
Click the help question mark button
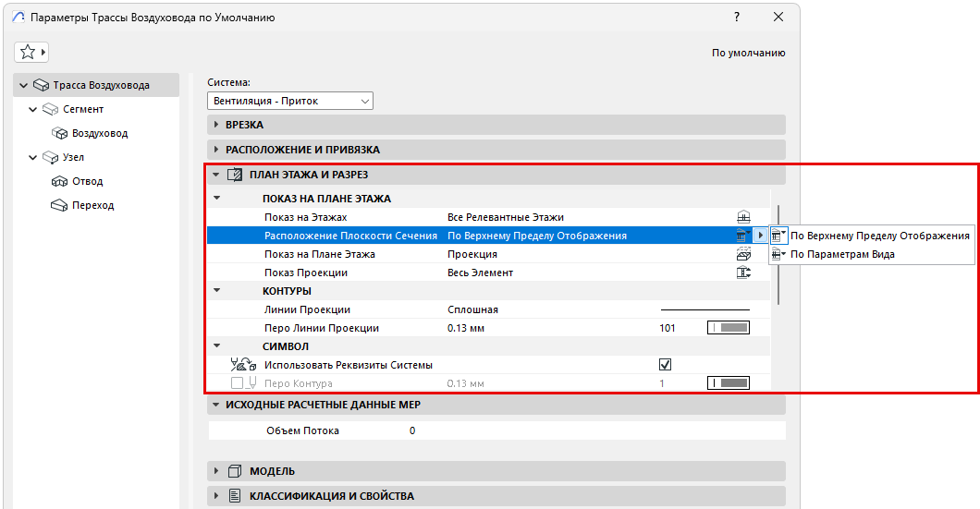point(737,17)
